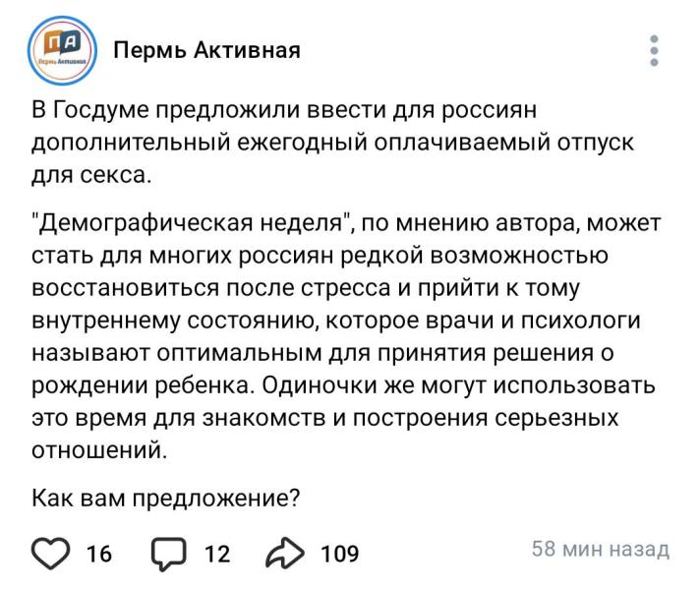This screenshot has height=590, width=700.
Task: Click the orange and blue ПА logo
Action: [63, 44]
